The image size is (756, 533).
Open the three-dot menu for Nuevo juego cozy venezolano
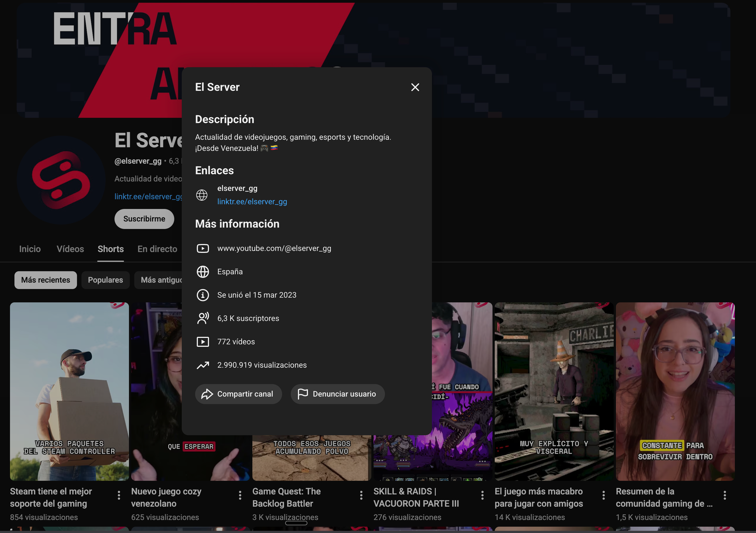[x=240, y=495]
